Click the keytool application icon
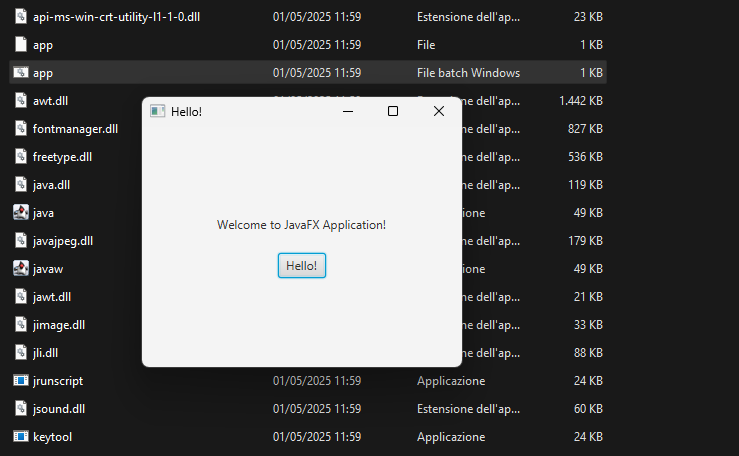739x456 pixels. [21, 437]
